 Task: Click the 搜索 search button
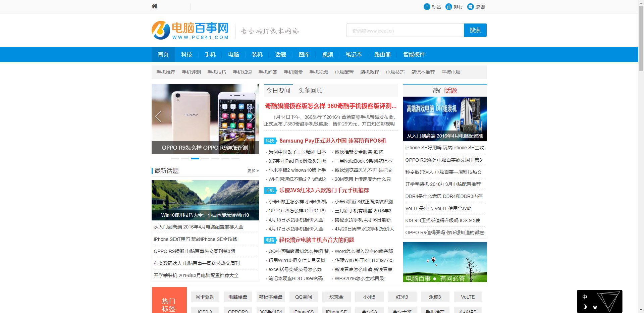pyautogui.click(x=475, y=30)
